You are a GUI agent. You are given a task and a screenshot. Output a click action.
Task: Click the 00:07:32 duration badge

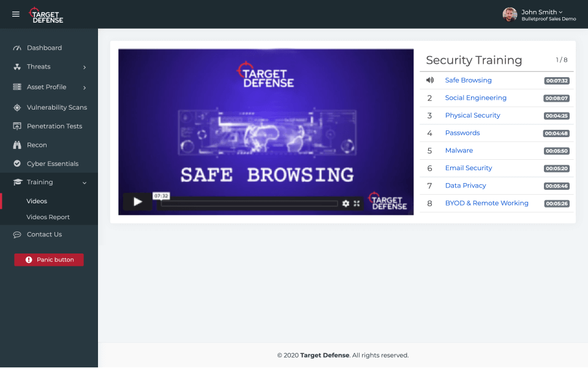557,81
